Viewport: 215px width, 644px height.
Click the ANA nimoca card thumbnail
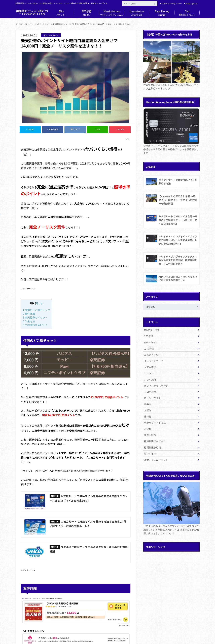coord(35,527)
